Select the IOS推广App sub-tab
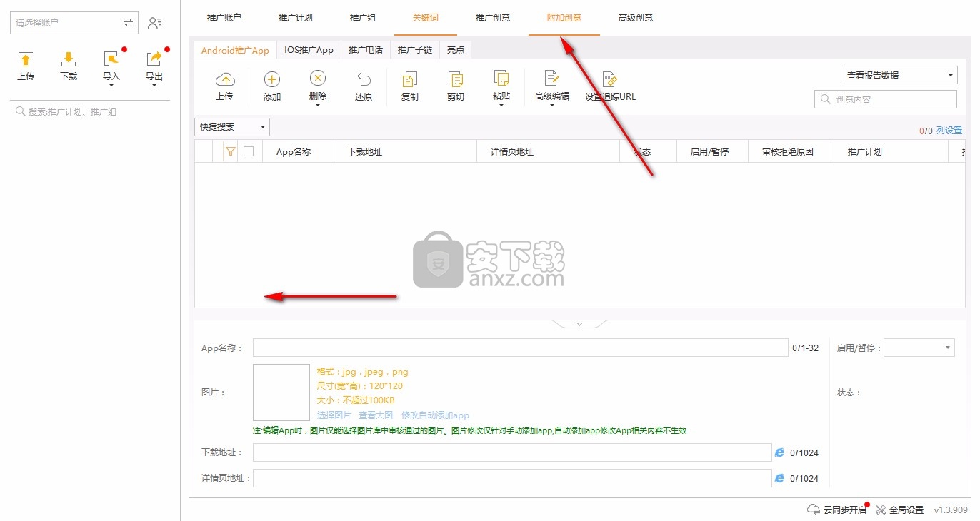 309,50
